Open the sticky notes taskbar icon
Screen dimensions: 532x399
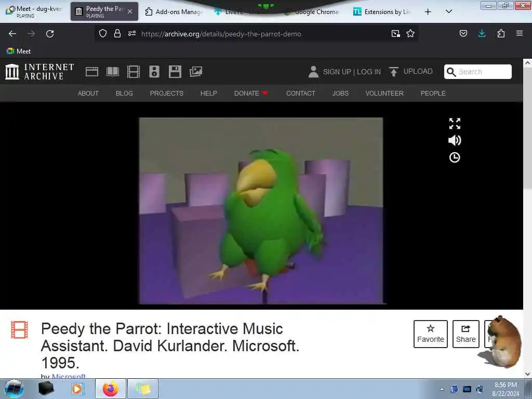click(143, 389)
